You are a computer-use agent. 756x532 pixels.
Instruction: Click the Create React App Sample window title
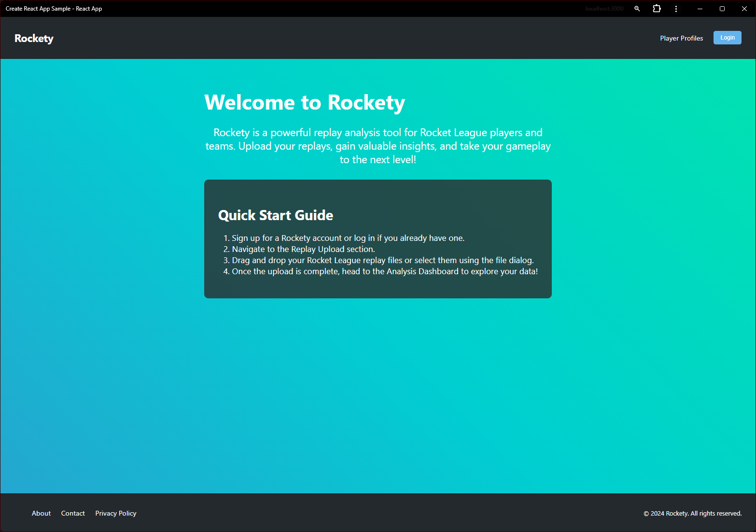point(54,9)
